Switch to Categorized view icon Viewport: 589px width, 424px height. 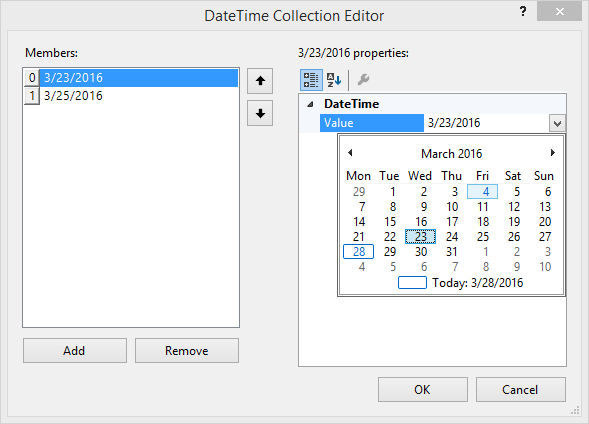(311, 80)
